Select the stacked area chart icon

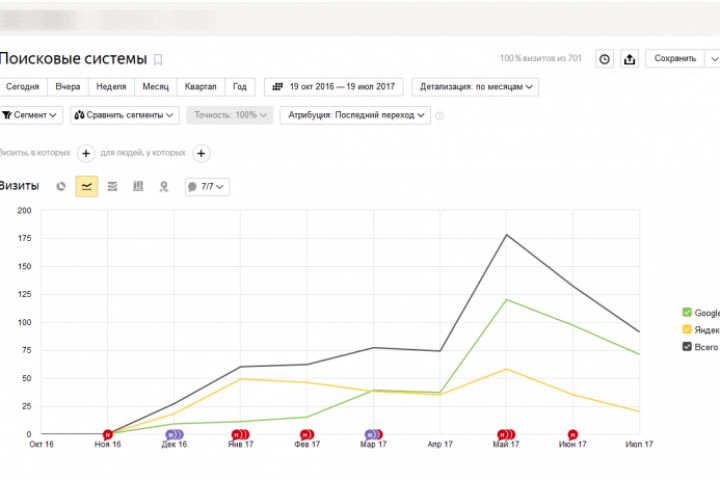pos(113,186)
